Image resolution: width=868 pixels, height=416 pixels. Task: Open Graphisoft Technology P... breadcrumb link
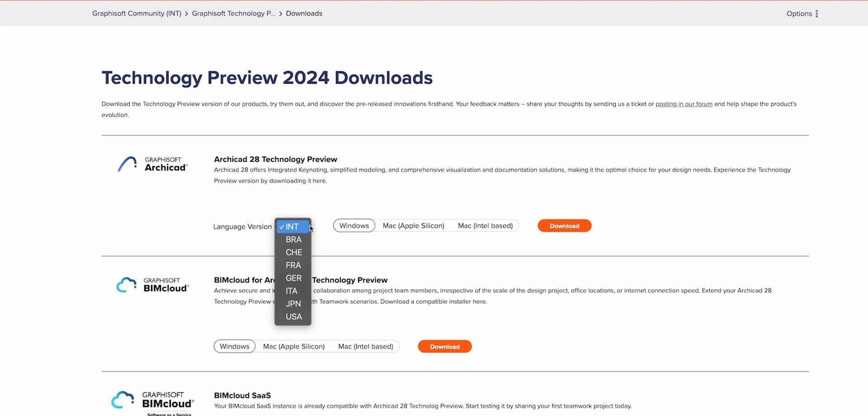pos(233,14)
